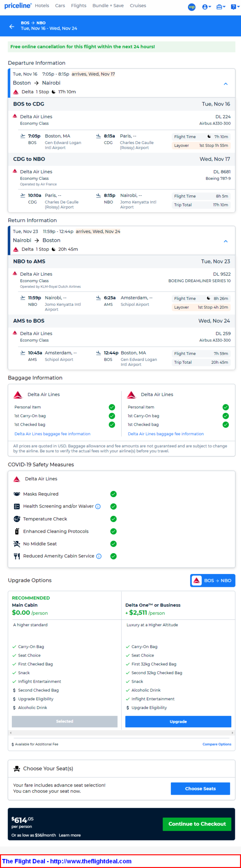Click the VIP badge icon
The height and width of the screenshot is (868, 241).
pos(192,7)
